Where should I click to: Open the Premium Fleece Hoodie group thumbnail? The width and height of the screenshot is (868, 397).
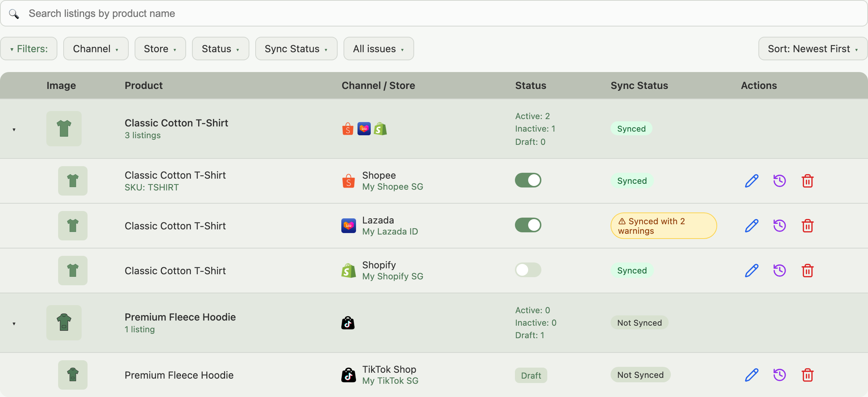tap(64, 323)
